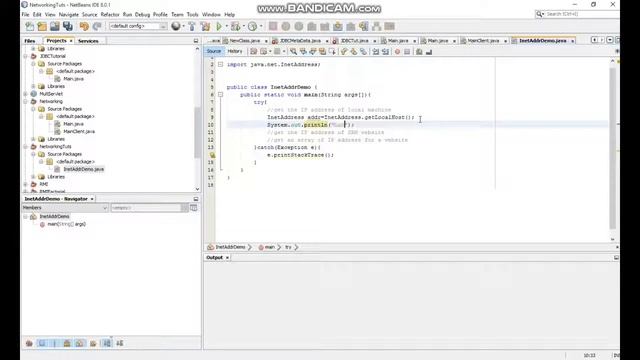Screen dimensions: 640x360
Task: Click the Shift Line Left icon in editor toolbar
Action: coord(376,52)
